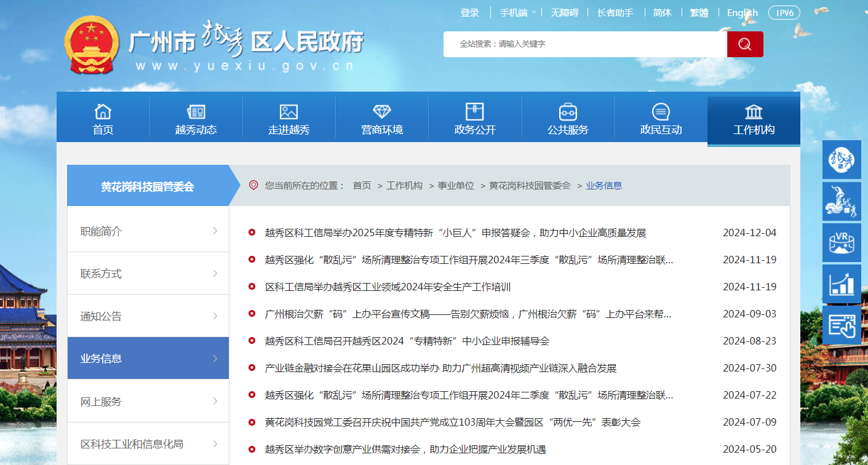Click the date 2024-09-03
Screen dimensions: 868x465
pyautogui.click(x=749, y=314)
